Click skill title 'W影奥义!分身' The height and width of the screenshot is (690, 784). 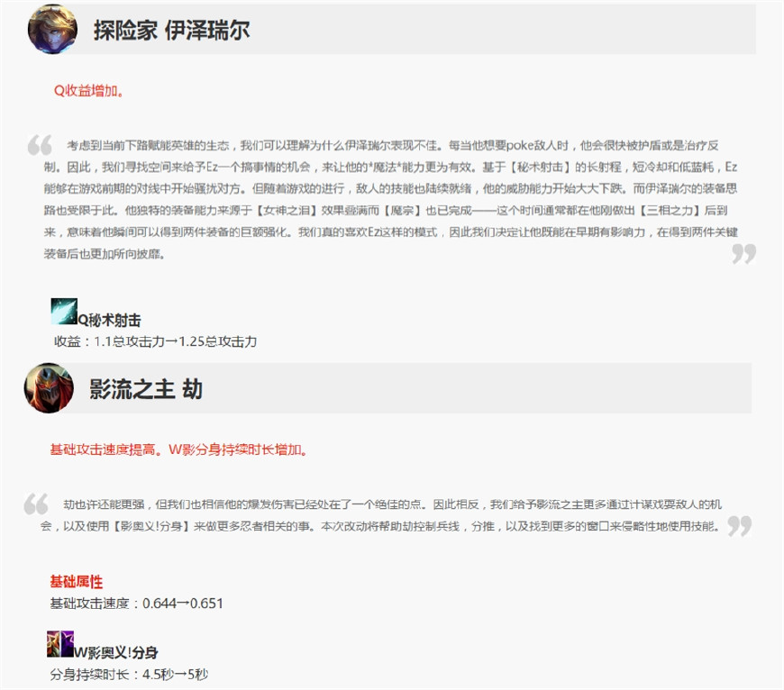116,652
